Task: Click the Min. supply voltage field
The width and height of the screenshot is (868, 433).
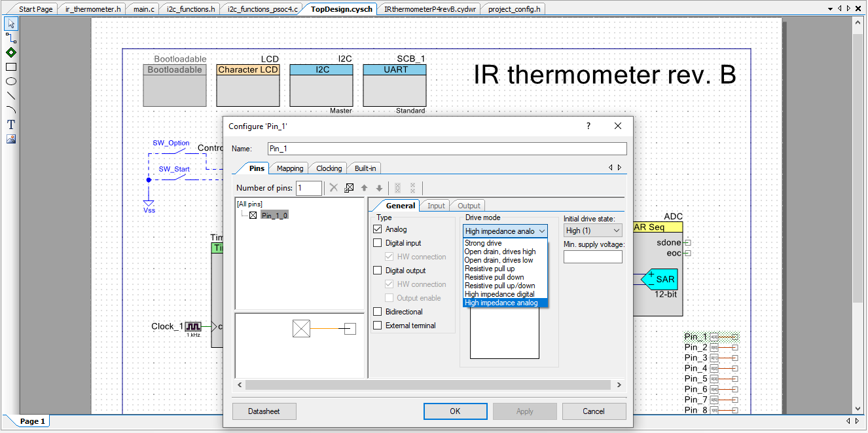Action: tap(592, 257)
